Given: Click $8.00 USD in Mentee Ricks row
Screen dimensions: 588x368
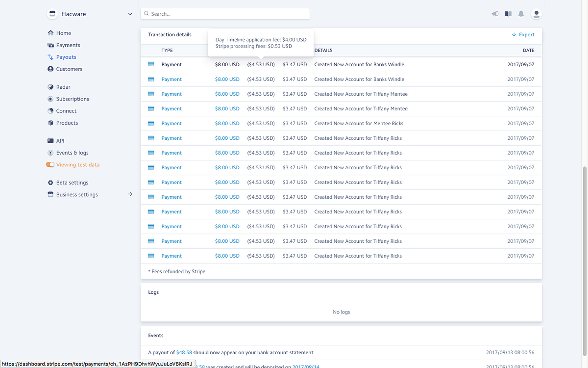Looking at the screenshot, I should [227, 123].
